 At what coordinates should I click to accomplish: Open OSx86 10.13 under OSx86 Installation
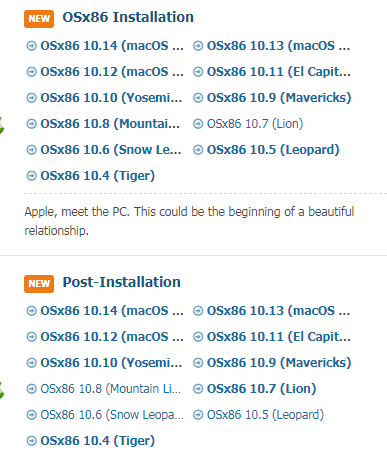tap(278, 46)
